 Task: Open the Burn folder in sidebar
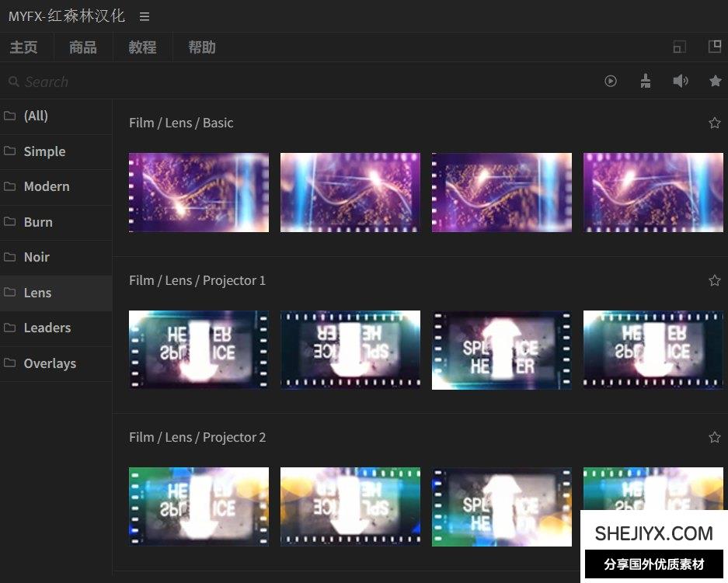click(38, 222)
